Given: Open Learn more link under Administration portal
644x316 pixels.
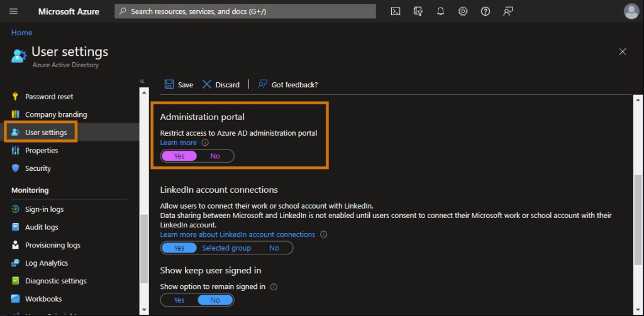Looking at the screenshot, I should pos(178,143).
